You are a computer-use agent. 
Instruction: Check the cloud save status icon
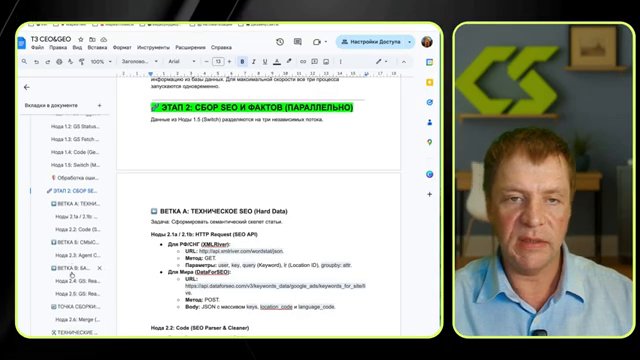pyautogui.click(x=104, y=40)
